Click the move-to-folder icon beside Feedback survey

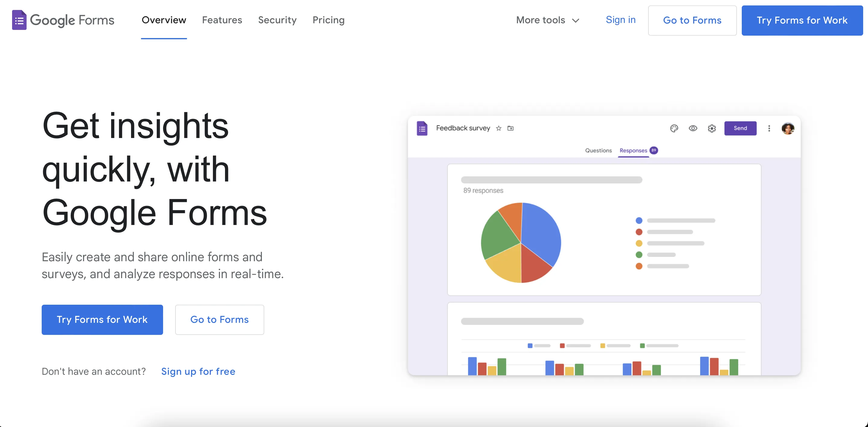[510, 128]
